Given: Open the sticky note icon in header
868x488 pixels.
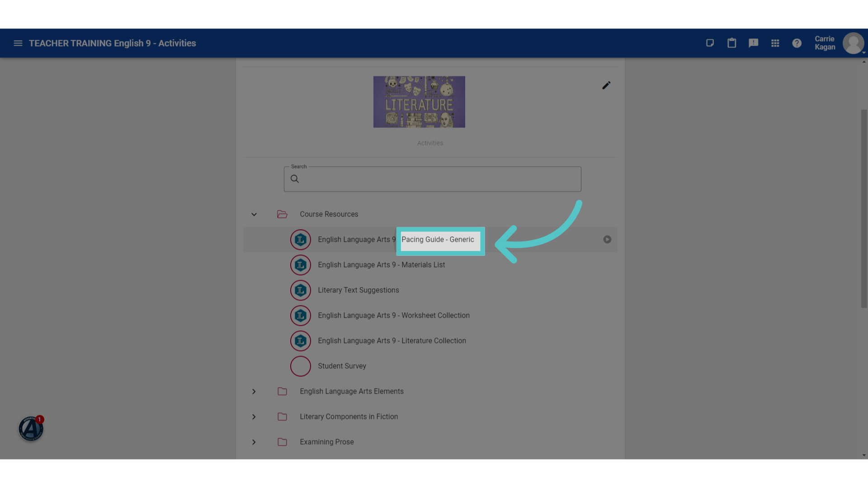Looking at the screenshot, I should coord(710,43).
